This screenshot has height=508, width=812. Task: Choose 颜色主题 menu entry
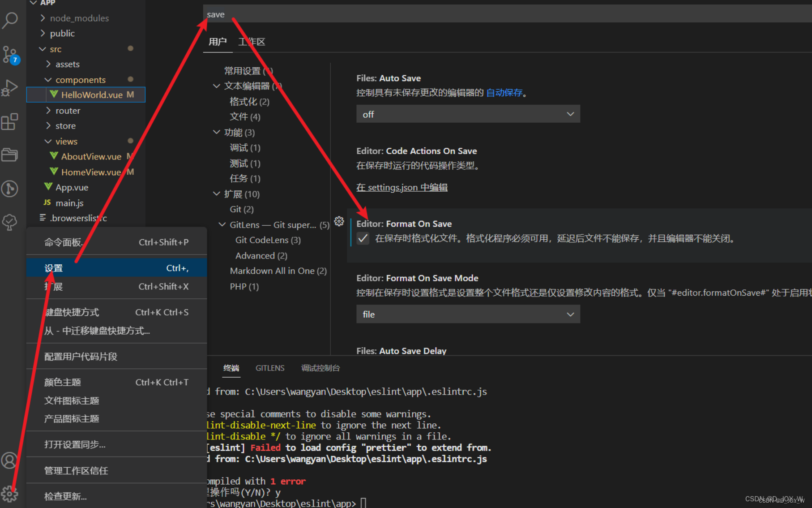pyautogui.click(x=116, y=382)
